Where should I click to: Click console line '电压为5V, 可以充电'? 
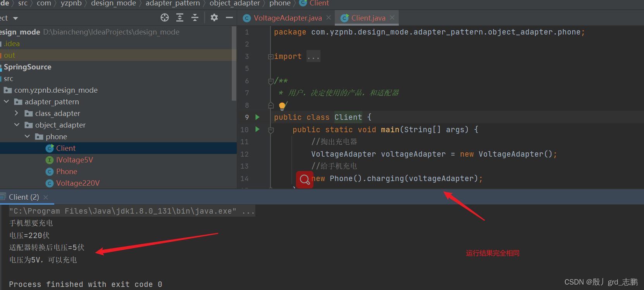[x=43, y=260]
